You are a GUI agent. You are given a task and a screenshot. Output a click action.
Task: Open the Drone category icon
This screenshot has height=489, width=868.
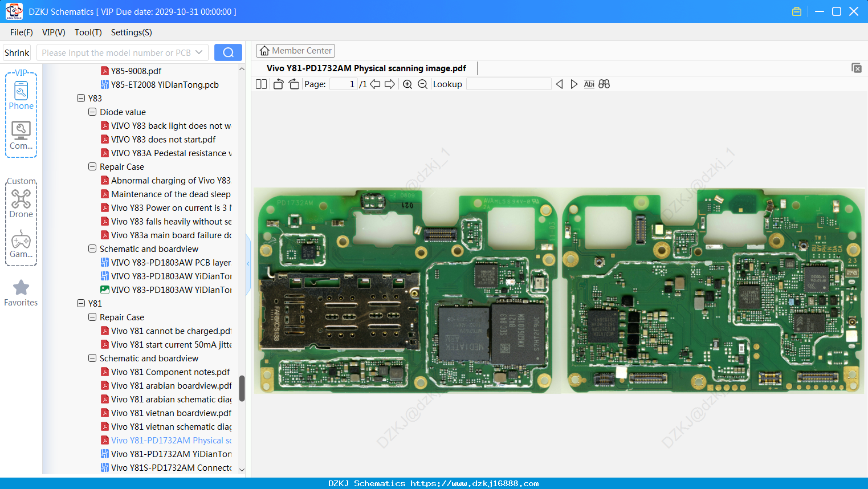[21, 203]
